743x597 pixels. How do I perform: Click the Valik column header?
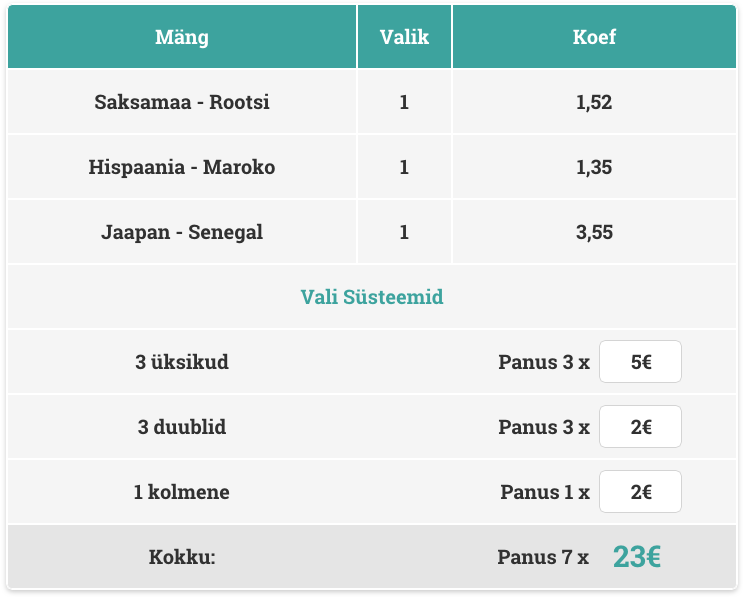pyautogui.click(x=404, y=38)
